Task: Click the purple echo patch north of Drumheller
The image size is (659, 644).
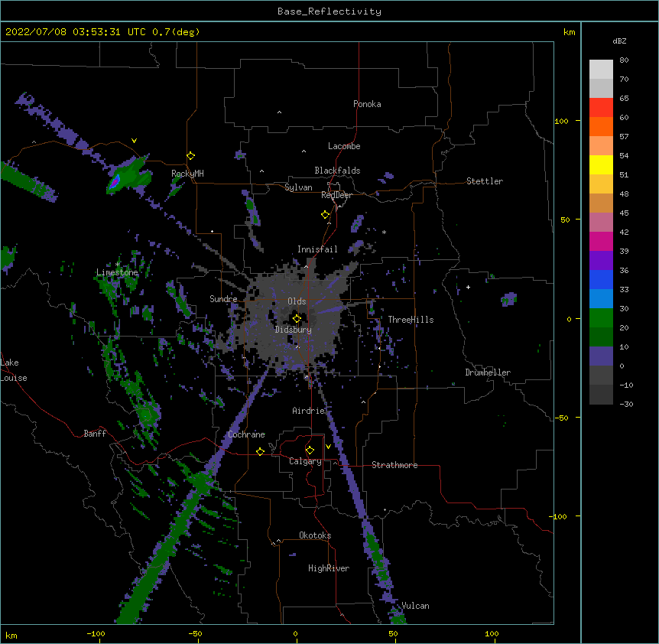Action: (508, 299)
